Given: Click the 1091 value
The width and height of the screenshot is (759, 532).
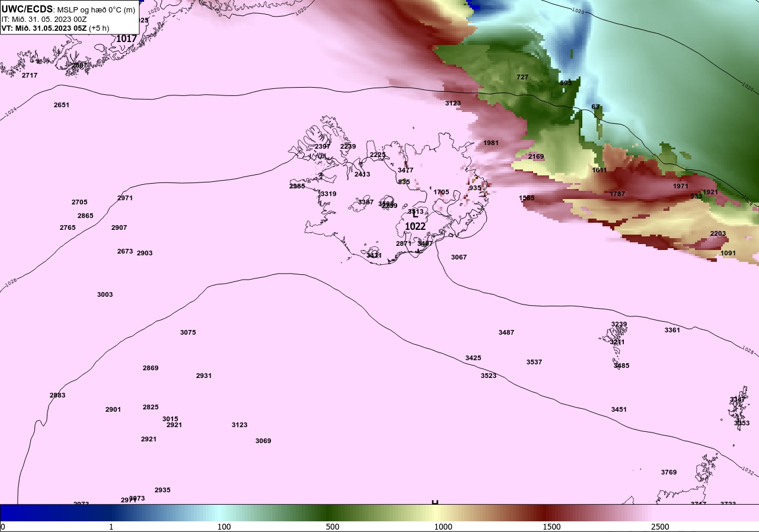Looking at the screenshot, I should (728, 253).
